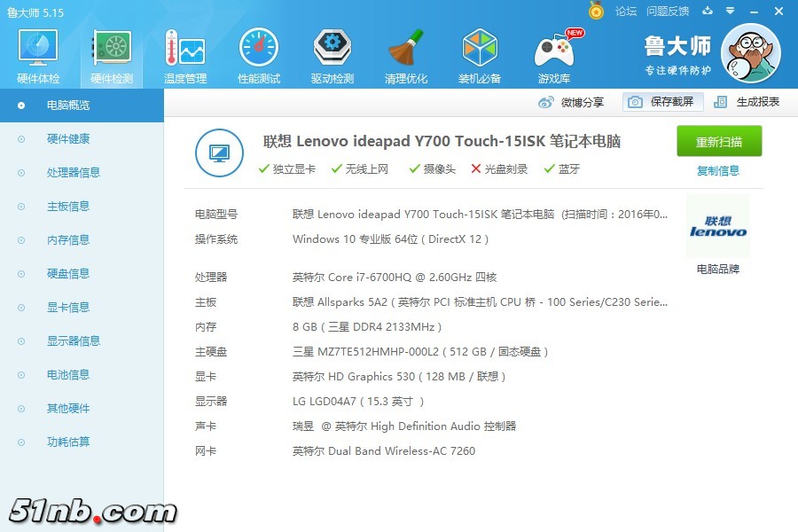This screenshot has width=798, height=532.
Task: Open the 清理优化 broom cleanup icon
Action: [405, 55]
